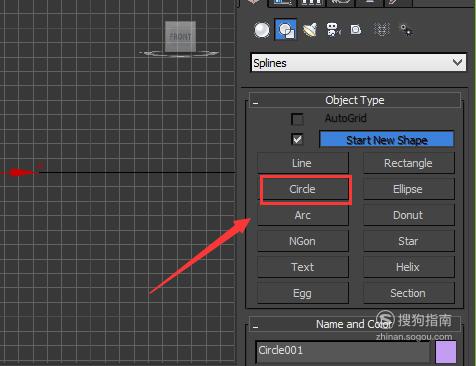The image size is (476, 366).
Task: Choose the Donut spline button
Action: point(408,215)
